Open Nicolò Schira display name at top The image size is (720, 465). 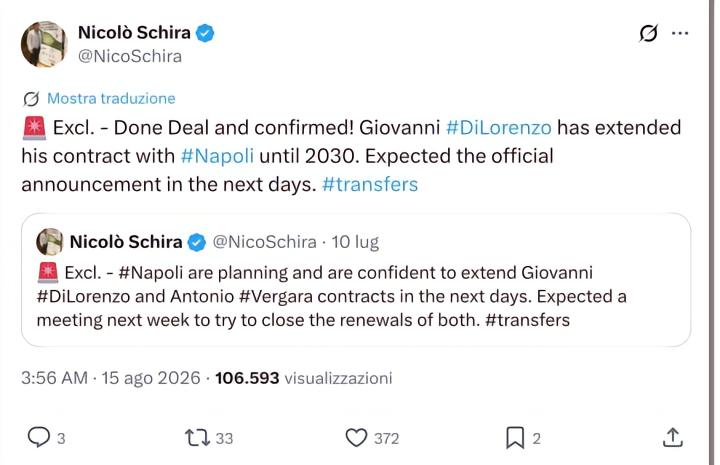[134, 33]
